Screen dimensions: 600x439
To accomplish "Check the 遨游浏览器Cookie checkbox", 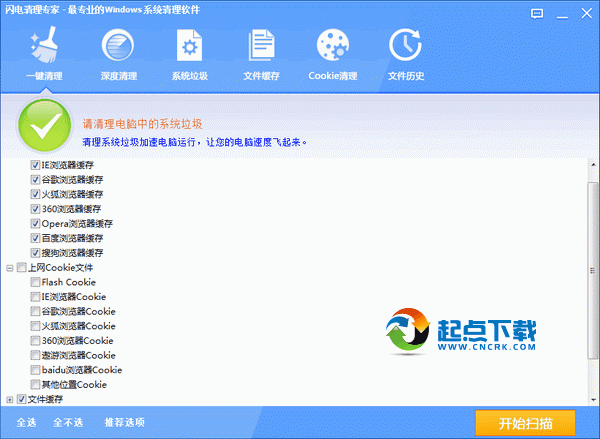I will tap(35, 355).
